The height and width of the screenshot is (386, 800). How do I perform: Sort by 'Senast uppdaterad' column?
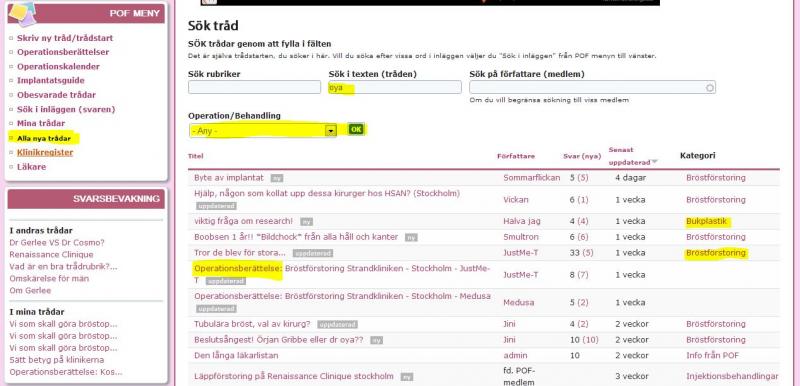pos(630,156)
